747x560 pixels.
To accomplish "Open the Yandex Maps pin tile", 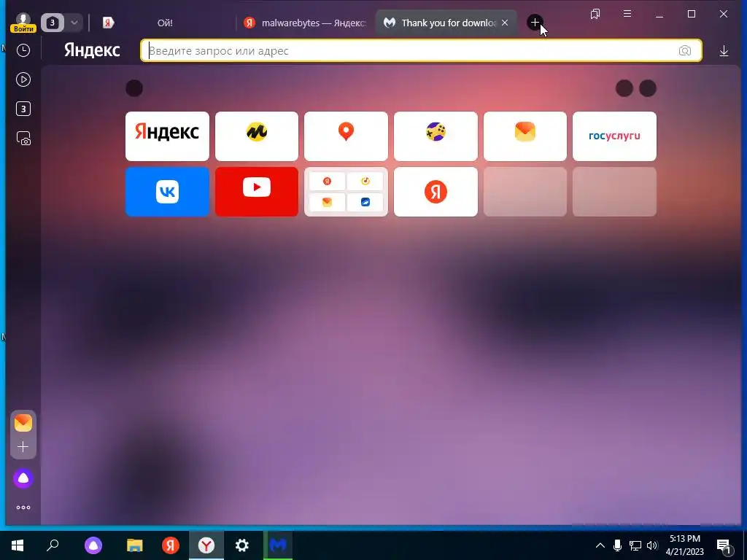I will click(x=346, y=136).
